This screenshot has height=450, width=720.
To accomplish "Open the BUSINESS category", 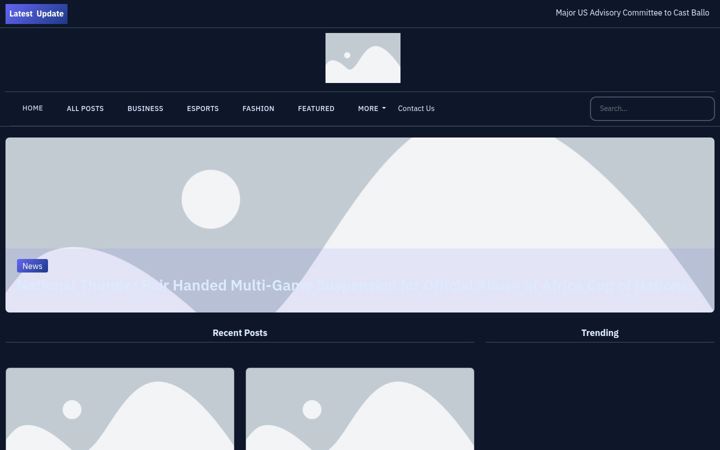I will click(145, 108).
